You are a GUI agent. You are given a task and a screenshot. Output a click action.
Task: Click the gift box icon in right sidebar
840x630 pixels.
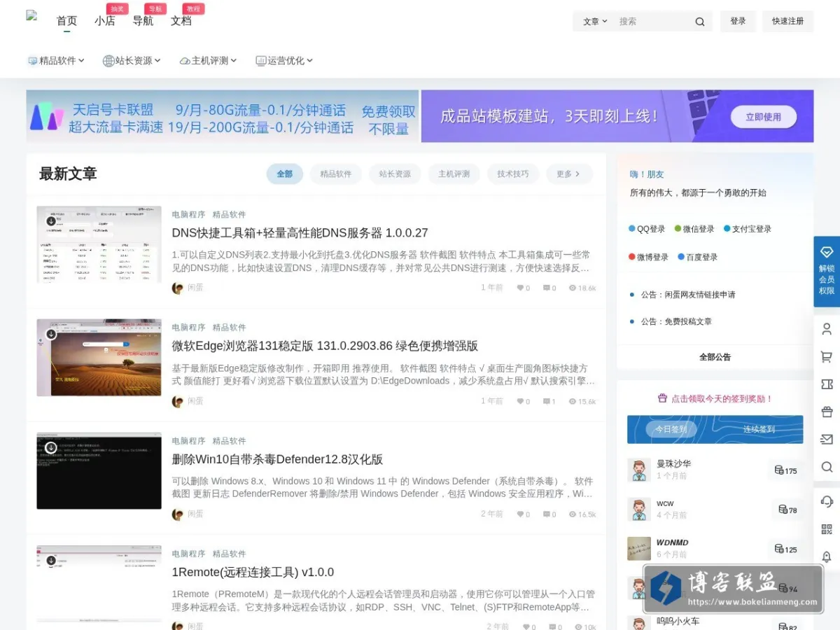tap(827, 412)
